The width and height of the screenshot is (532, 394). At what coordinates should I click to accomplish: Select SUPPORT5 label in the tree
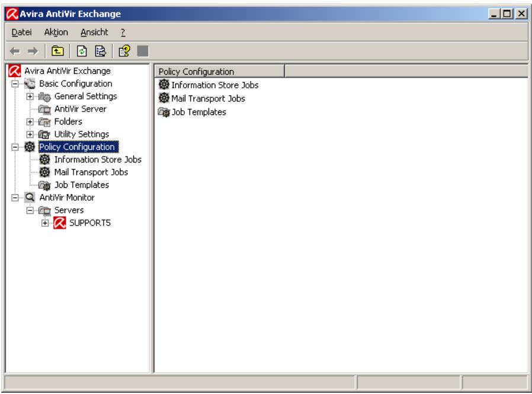point(90,223)
